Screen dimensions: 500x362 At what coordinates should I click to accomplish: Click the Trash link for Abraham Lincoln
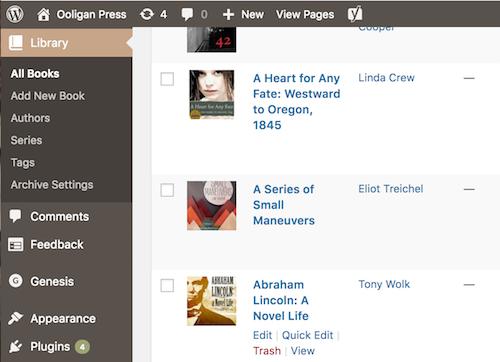point(267,351)
